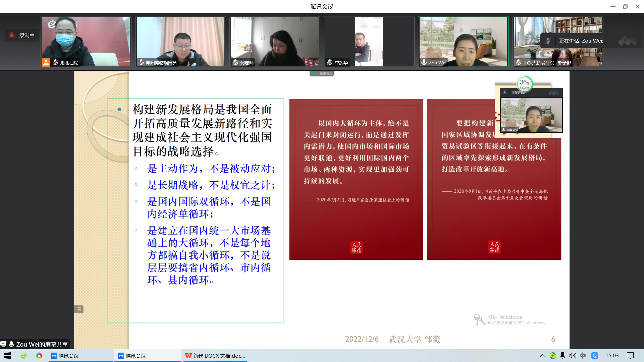Click muted mic icon on 中铁大桥设计院 tile
The image size is (644, 362).
[519, 62]
